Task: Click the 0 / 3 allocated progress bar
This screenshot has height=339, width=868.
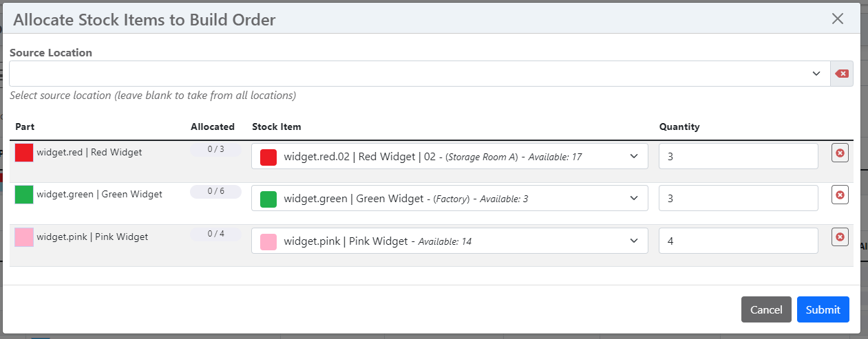Action: tap(215, 150)
